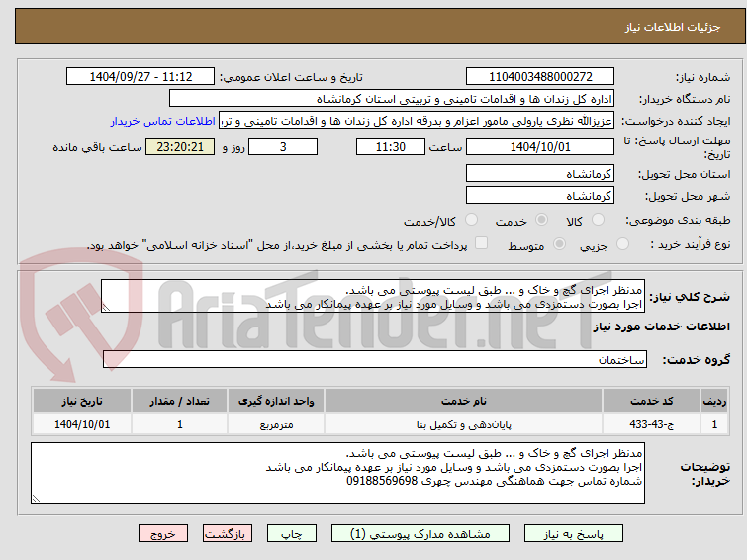Screen dimensions: 747x560
Task: Click the table date cell 1404/10/01
Action: (x=82, y=424)
